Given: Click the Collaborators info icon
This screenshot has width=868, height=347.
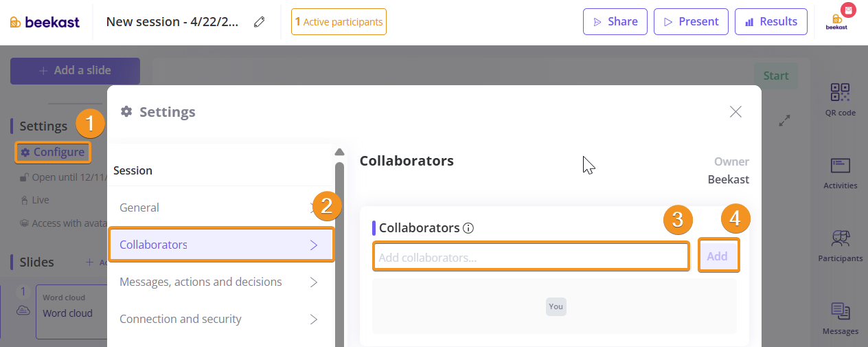Looking at the screenshot, I should pyautogui.click(x=468, y=228).
